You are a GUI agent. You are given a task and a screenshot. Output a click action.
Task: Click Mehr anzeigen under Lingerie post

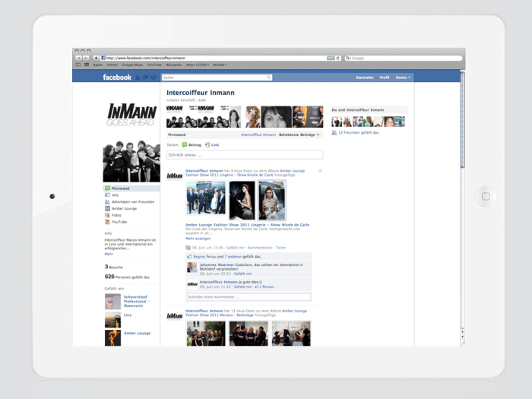coord(198,239)
